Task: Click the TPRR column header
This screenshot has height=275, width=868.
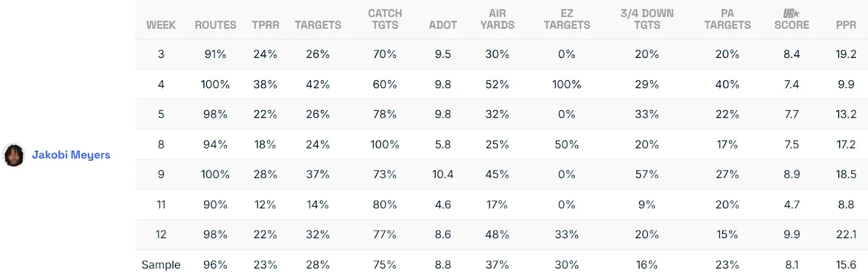Action: pos(265,25)
